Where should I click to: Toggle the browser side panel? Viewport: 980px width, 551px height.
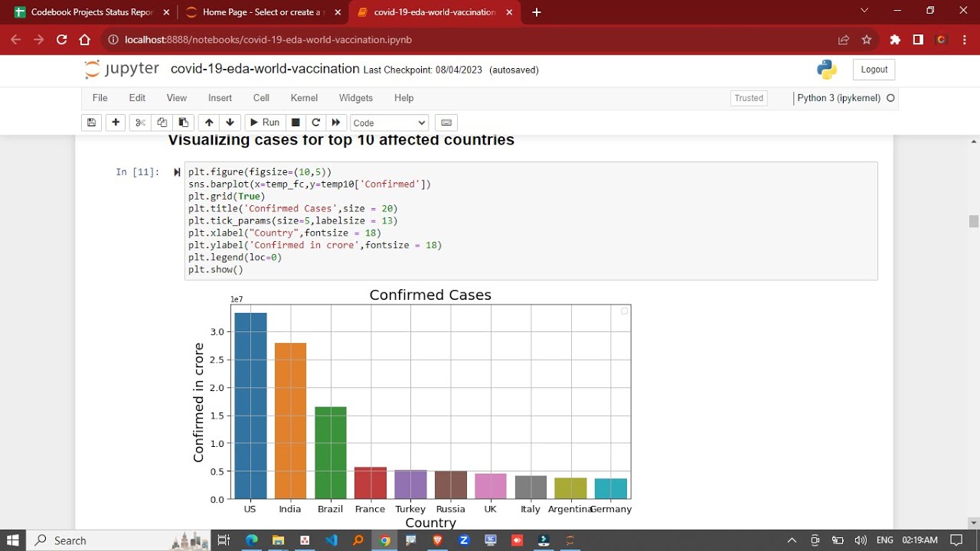click(x=918, y=40)
